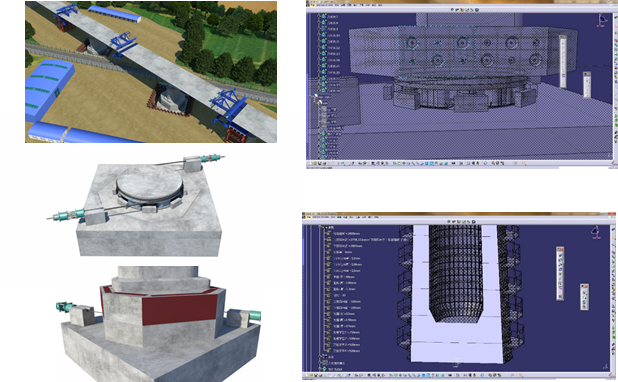Click the dashed cyan selection box in the upper viewport
The image size is (618, 382).
(x=437, y=52)
